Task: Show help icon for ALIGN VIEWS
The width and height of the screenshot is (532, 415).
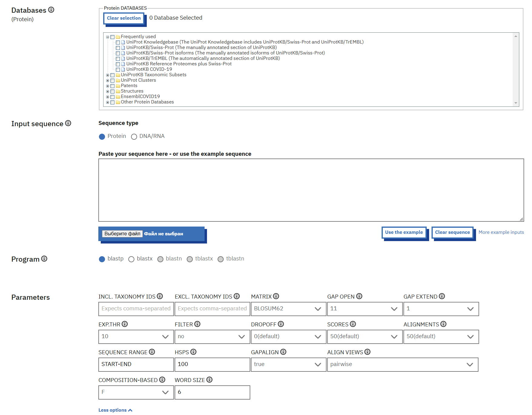Action: pyautogui.click(x=367, y=352)
